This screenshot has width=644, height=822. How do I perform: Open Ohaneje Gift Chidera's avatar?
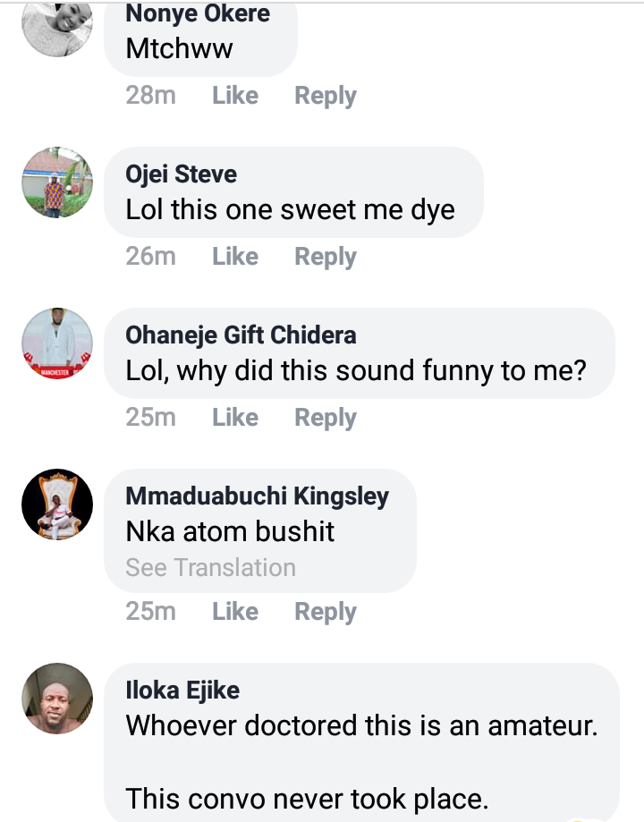(57, 343)
